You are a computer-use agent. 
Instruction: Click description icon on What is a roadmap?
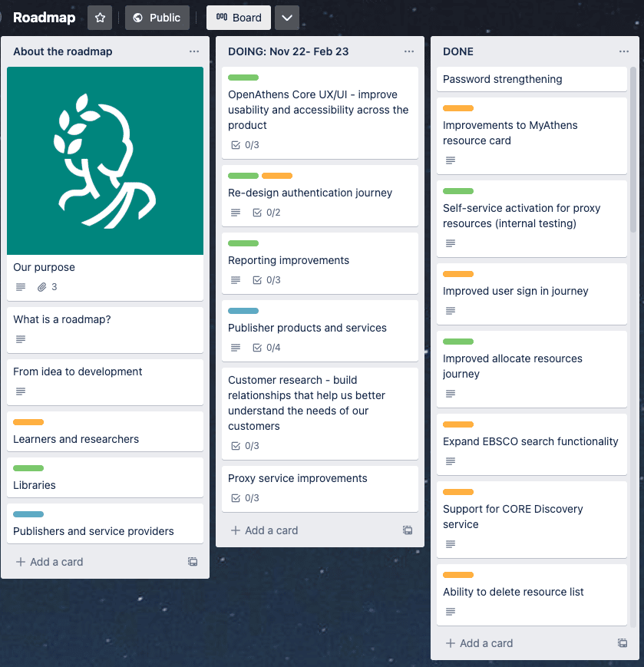click(21, 339)
